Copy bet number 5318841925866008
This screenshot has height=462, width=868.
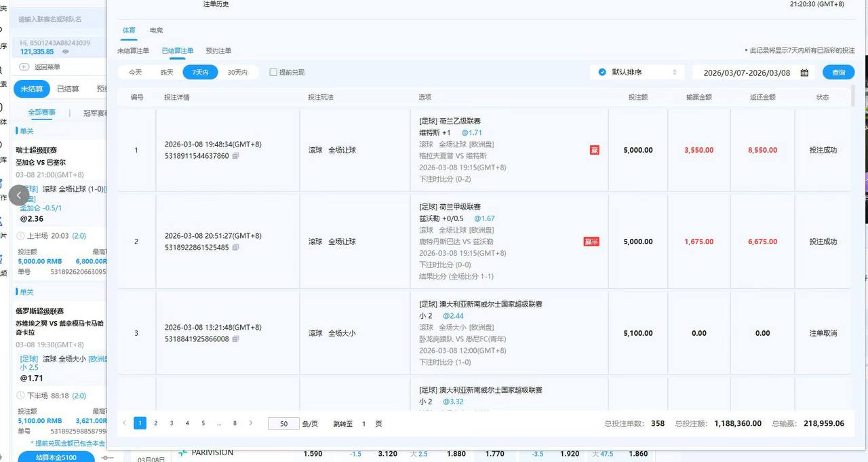click(x=235, y=339)
